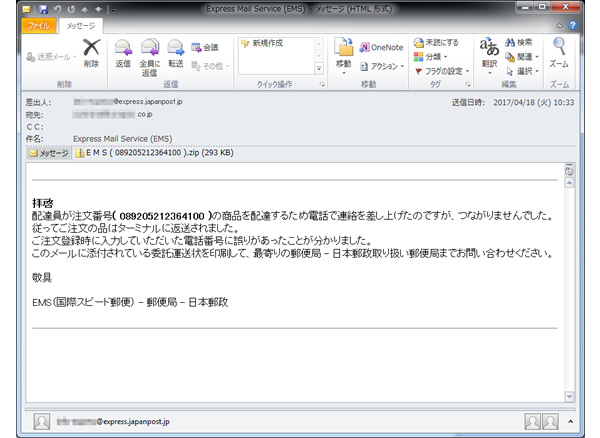Click the first contact avatar at pane right
Screen dimensions: 600x438
coord(532,422)
